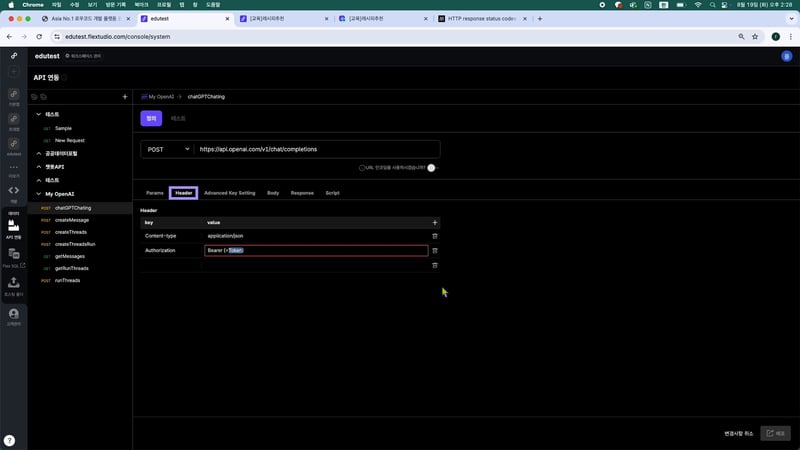The height and width of the screenshot is (450, 800).
Task: Click the user avatar icon at top right
Action: [786, 56]
